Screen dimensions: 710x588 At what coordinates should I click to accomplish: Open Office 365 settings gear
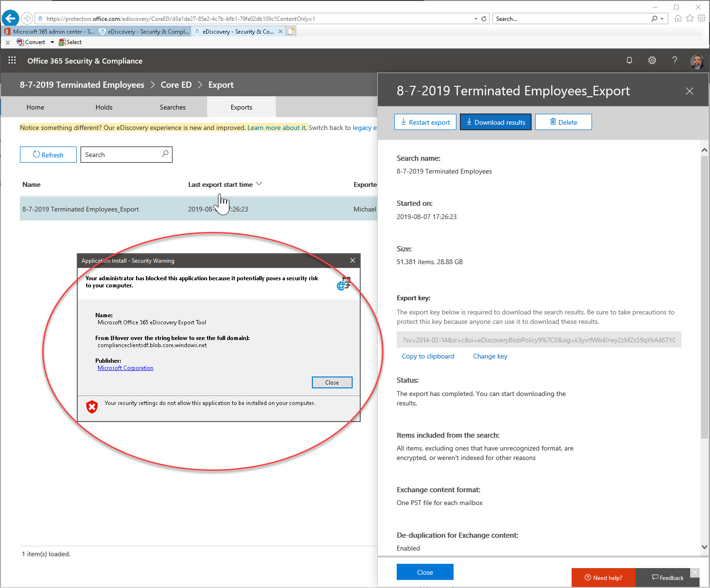coord(652,60)
